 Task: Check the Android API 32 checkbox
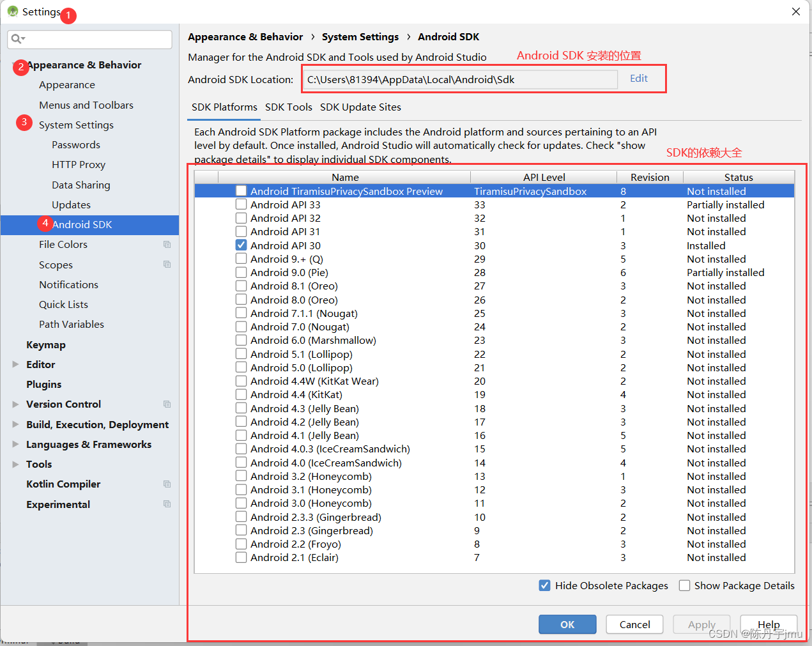pyautogui.click(x=241, y=218)
